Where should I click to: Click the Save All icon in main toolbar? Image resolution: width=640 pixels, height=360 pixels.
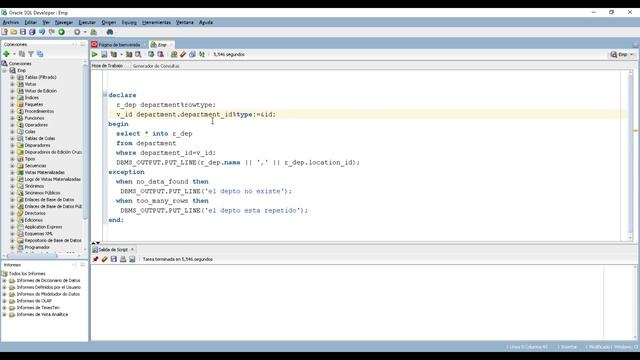point(32,32)
